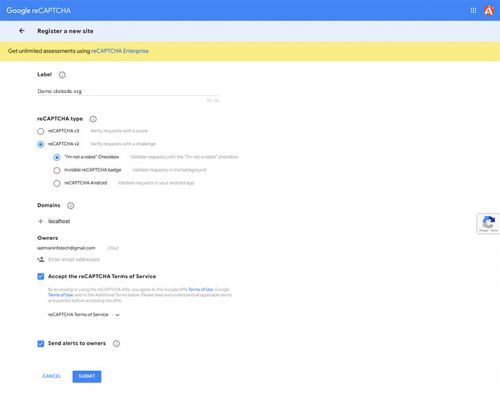Image resolution: width=500 pixels, height=414 pixels.
Task: Click the Enter email addresses field
Action: coord(74,259)
